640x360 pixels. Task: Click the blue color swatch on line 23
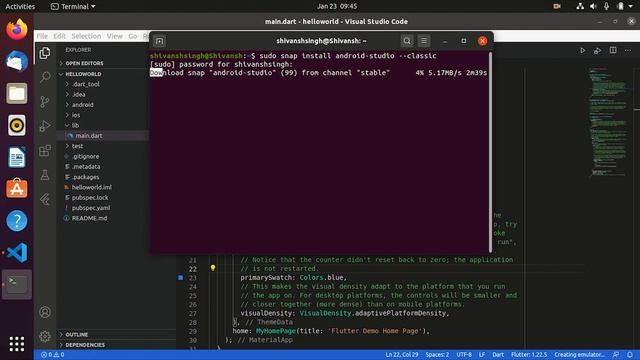[181, 278]
